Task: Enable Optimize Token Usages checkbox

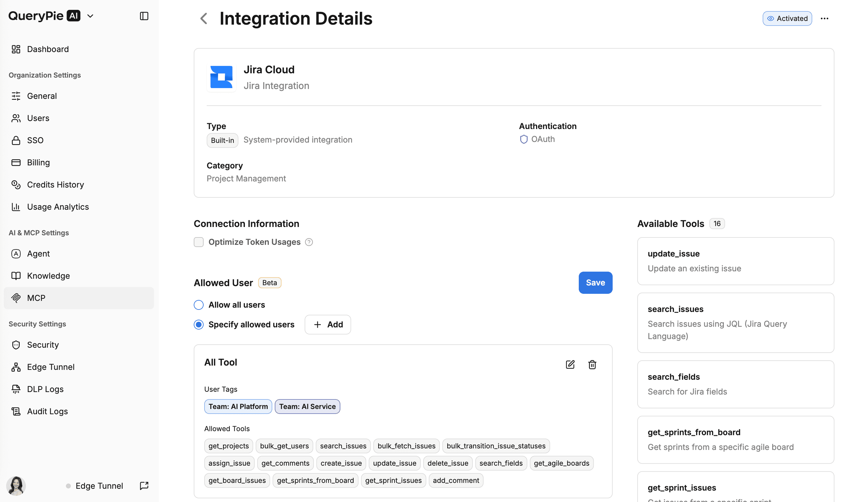Action: (x=199, y=242)
